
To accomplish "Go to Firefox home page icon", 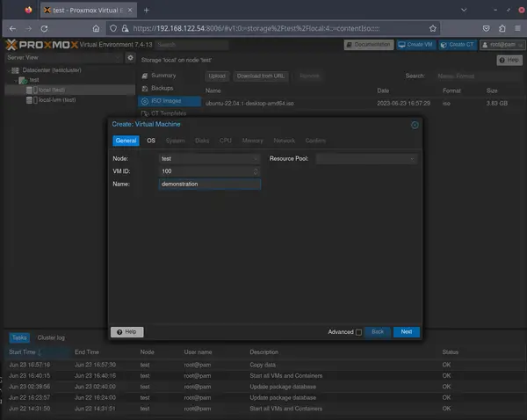I will coord(96,29).
